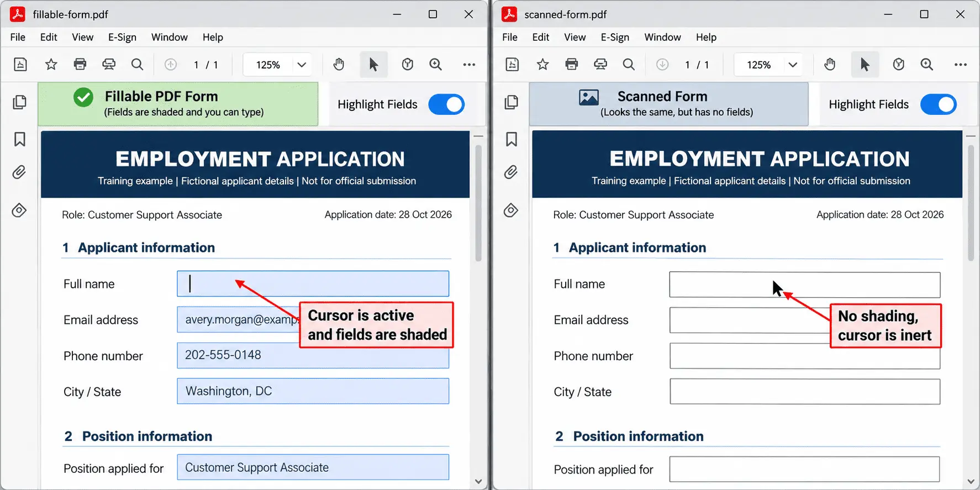Image resolution: width=980 pixels, height=490 pixels.
Task: Open attachments paperclip in scanned-form.pdf sidebar
Action: point(511,172)
